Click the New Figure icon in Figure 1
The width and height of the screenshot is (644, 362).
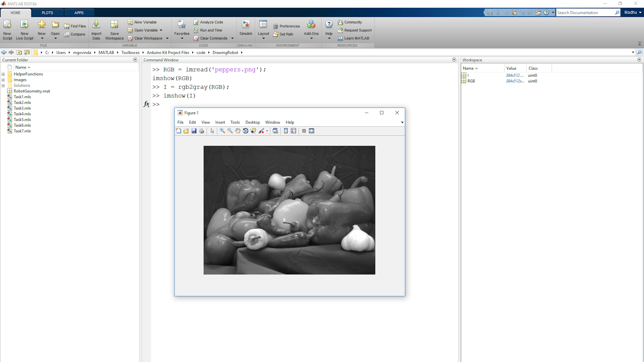click(x=178, y=131)
